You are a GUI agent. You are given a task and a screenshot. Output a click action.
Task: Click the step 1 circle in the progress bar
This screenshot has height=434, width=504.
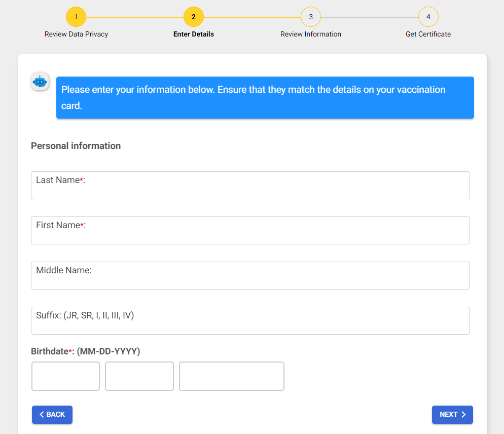coord(76,17)
